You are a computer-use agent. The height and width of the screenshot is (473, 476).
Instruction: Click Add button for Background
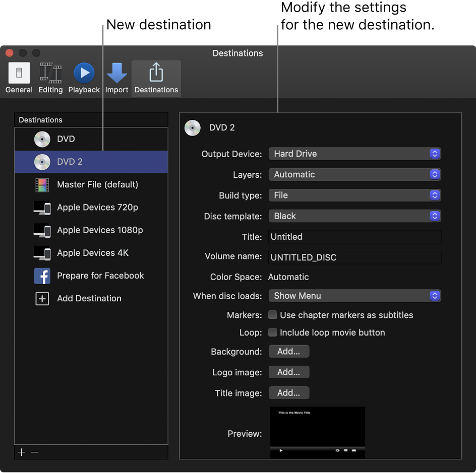coord(289,352)
